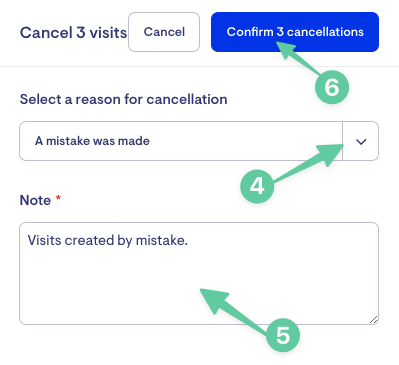Image resolution: width=399 pixels, height=365 pixels.
Task: Click the 'Select a reason for cancellation' label
Action: click(124, 99)
